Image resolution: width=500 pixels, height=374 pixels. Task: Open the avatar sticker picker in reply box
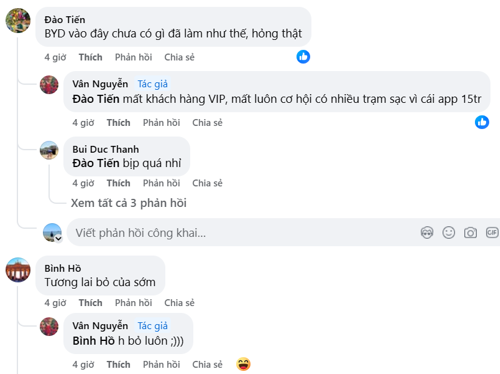[427, 232]
